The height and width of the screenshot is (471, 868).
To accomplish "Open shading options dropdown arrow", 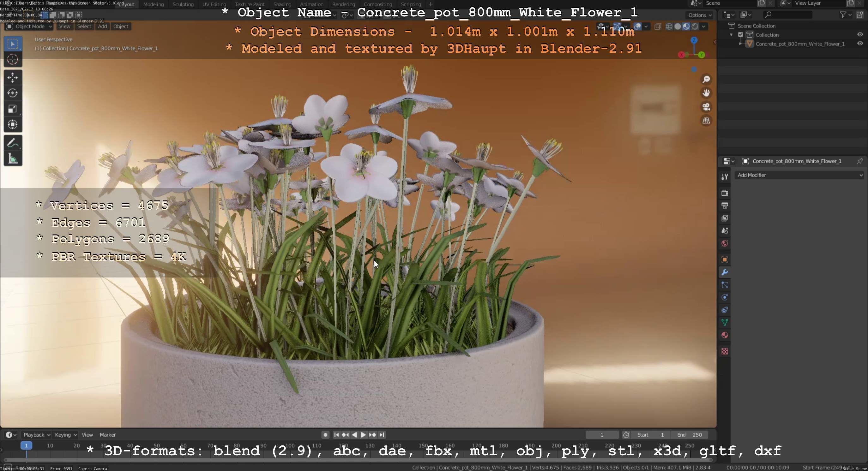I will coord(703,26).
